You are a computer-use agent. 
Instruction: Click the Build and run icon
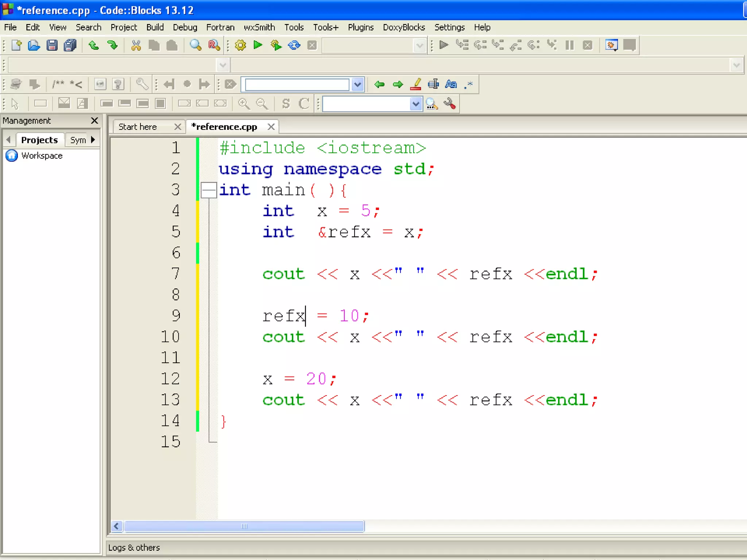coord(276,45)
